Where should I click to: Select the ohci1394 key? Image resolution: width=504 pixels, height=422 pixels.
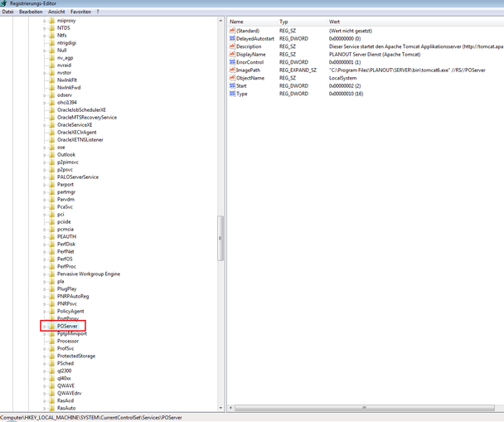pos(67,103)
